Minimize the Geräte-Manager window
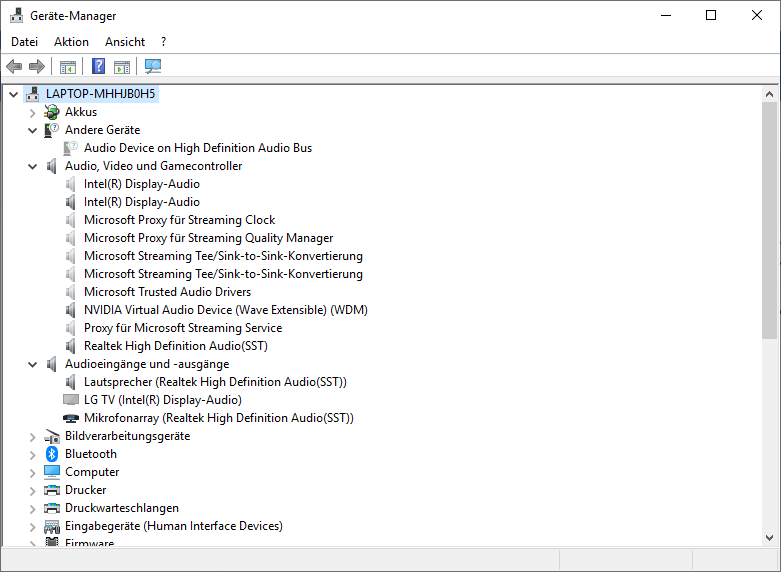This screenshot has height=572, width=781. coord(666,15)
